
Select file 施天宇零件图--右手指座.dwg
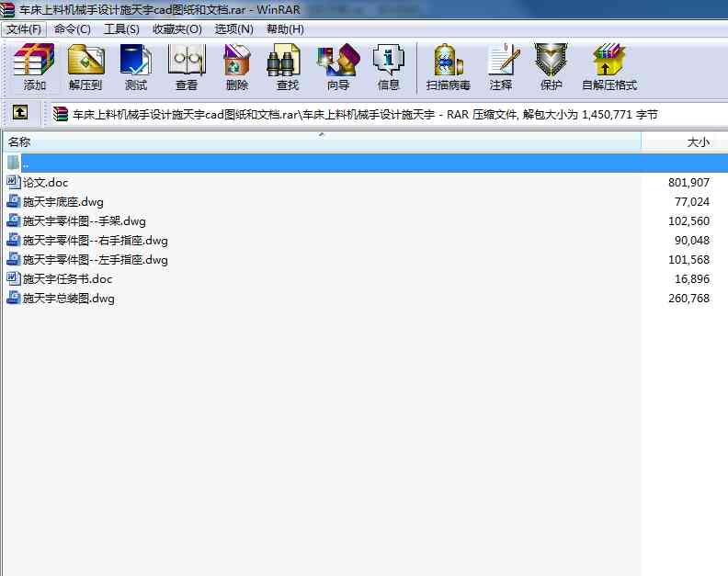click(x=96, y=241)
